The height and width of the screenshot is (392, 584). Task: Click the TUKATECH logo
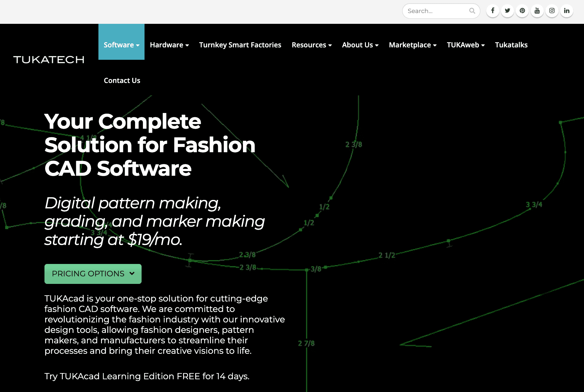pos(49,59)
